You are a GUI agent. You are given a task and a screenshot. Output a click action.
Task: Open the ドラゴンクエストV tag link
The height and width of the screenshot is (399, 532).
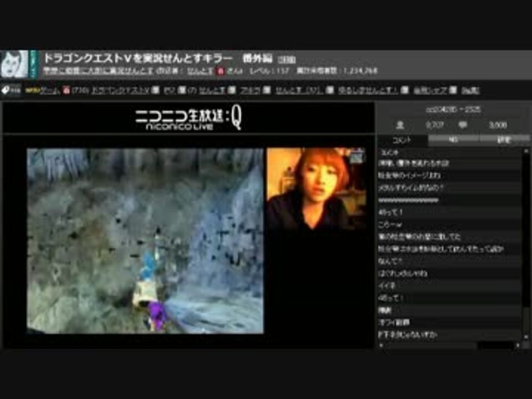click(120, 90)
